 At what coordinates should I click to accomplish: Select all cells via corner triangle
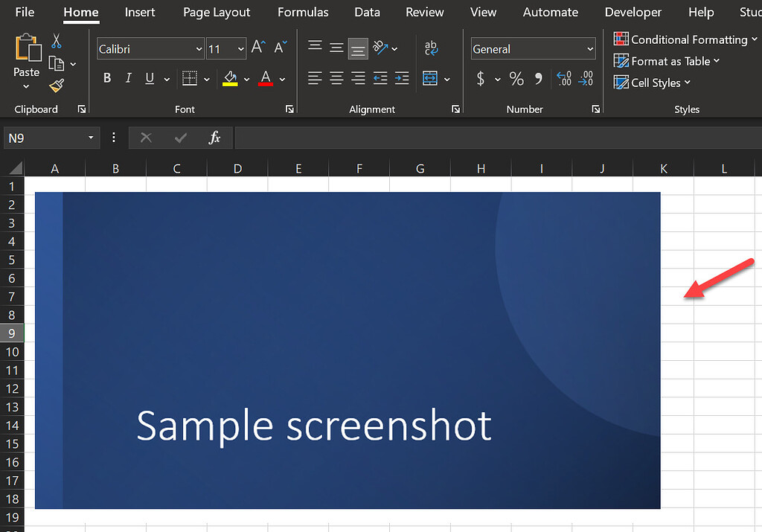(15, 168)
